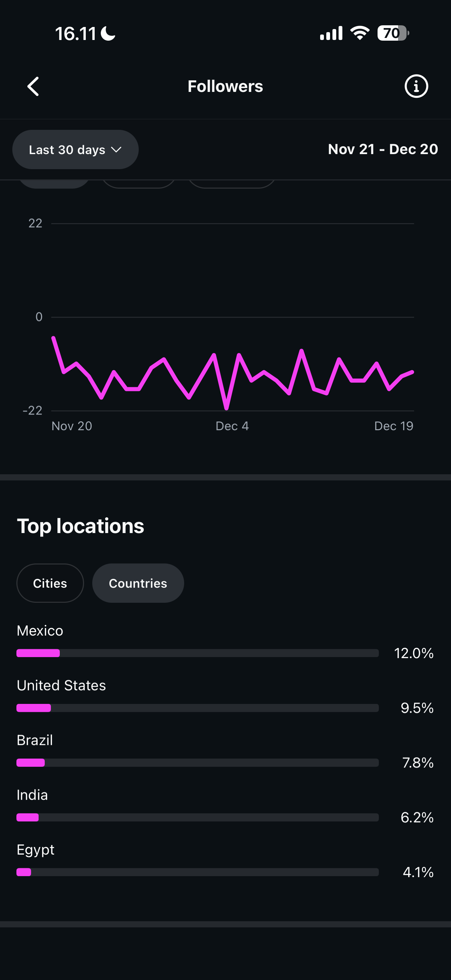Select the Egypt location label
Viewport: 451px width, 980px height.
pos(36,850)
